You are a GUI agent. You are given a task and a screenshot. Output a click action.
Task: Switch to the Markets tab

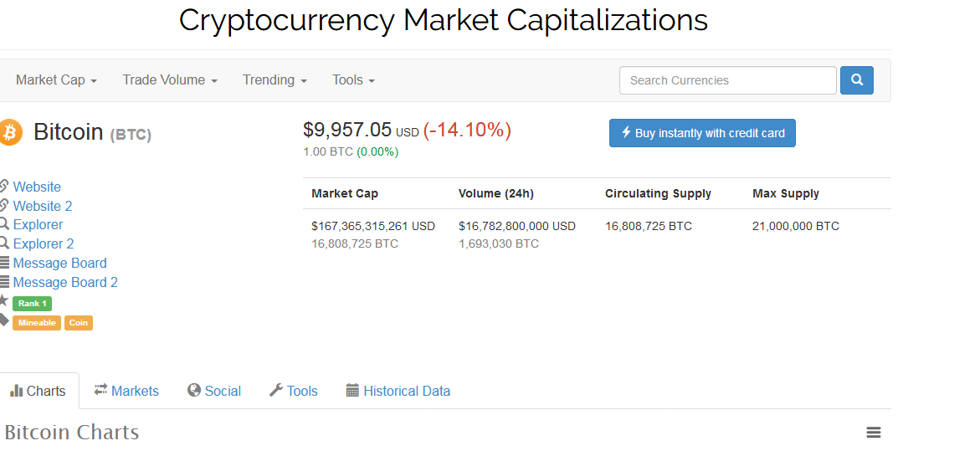tap(126, 391)
